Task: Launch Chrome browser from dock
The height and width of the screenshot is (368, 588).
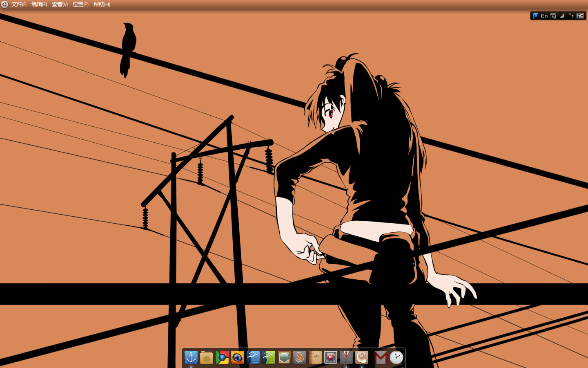Action: (x=222, y=357)
